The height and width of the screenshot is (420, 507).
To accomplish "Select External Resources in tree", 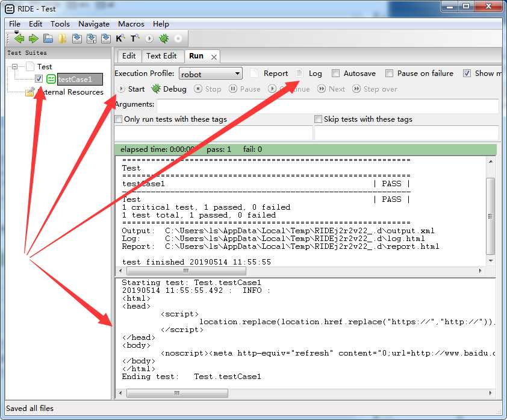I will point(70,92).
